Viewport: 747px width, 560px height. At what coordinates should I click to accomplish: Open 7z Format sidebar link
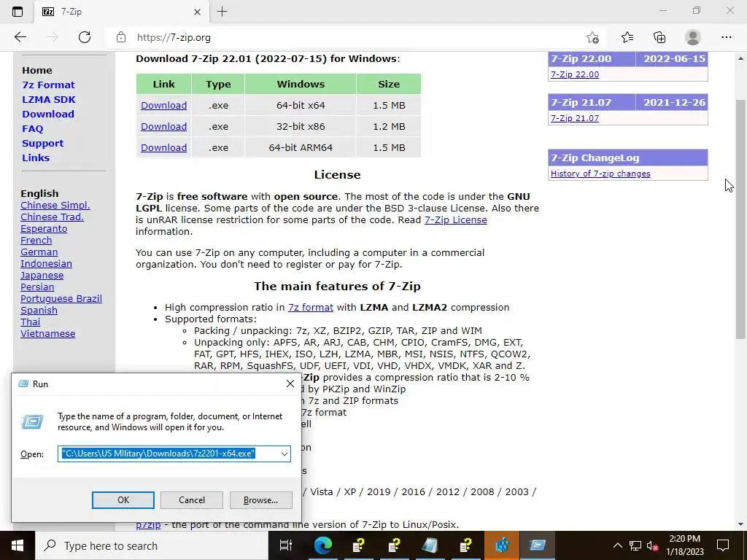[49, 85]
